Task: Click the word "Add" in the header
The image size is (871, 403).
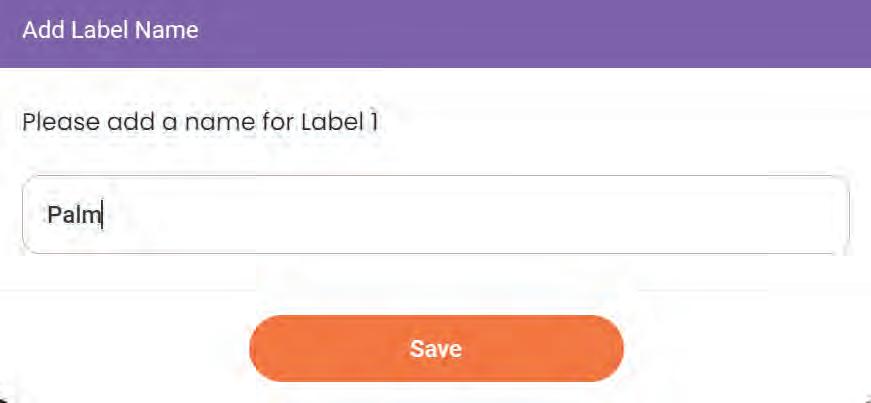Action: tap(40, 30)
